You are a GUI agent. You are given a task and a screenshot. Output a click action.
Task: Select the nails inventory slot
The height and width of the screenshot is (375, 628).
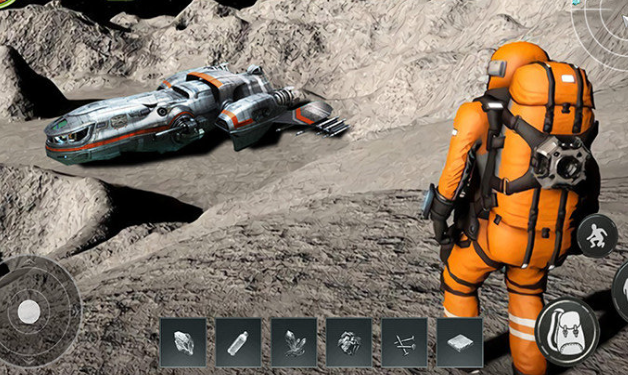[x=405, y=343]
